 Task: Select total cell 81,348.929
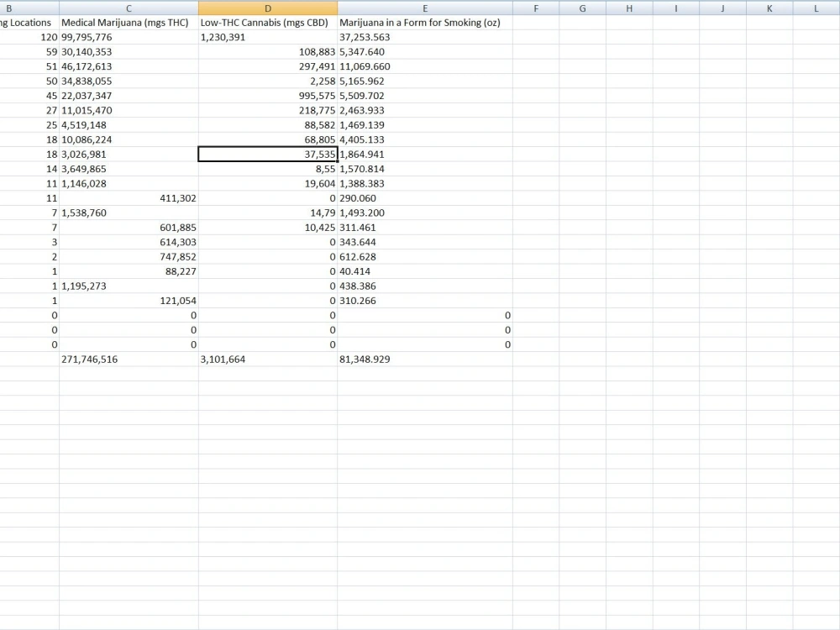pyautogui.click(x=425, y=359)
